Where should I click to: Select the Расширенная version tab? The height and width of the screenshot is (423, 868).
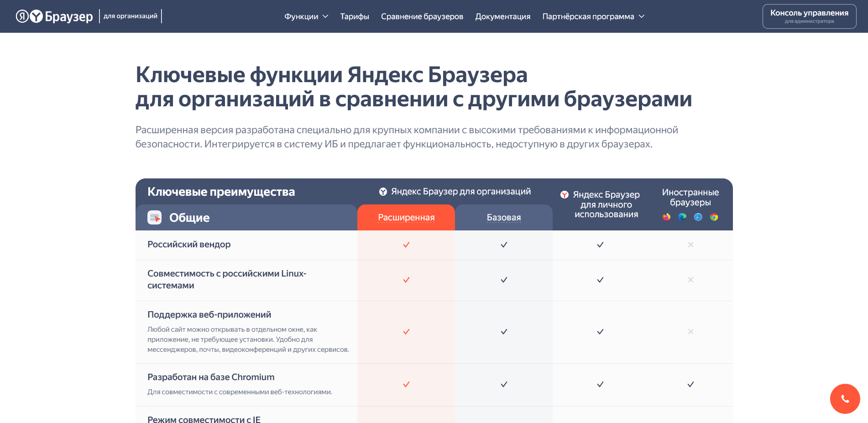tap(406, 217)
